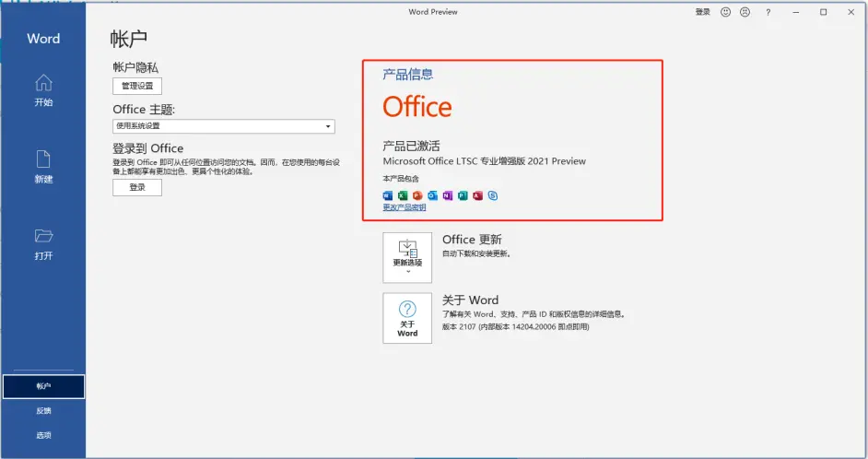Select 打开 in the left sidebar

click(x=43, y=244)
